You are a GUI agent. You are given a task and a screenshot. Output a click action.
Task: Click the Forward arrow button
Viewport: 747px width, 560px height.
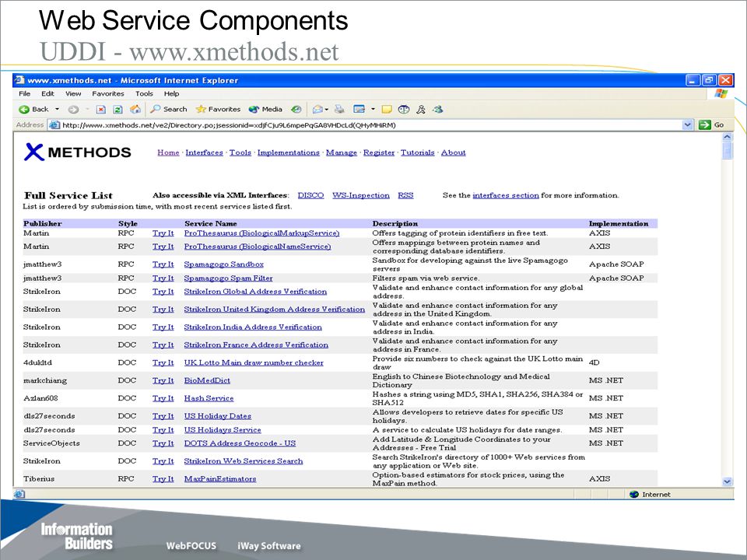click(73, 110)
